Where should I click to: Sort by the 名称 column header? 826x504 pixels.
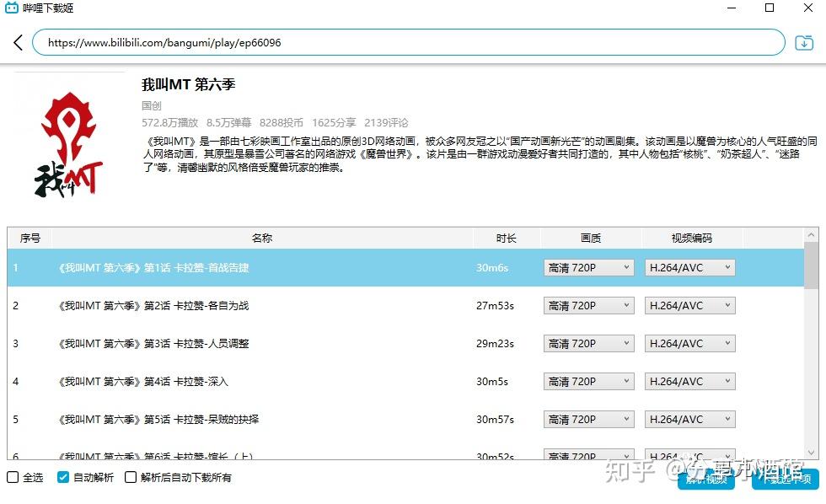pos(262,238)
